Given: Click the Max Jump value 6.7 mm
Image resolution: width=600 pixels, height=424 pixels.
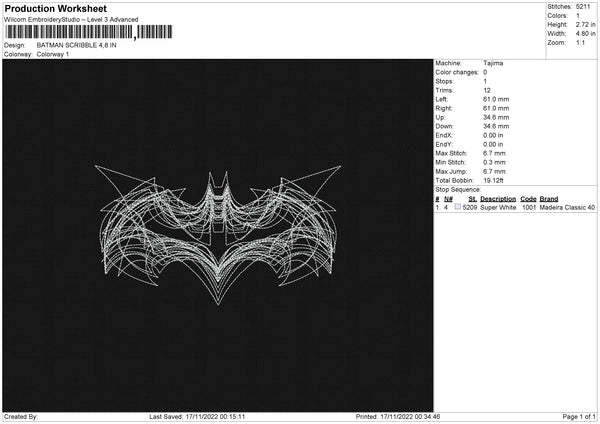Looking at the screenshot, I should click(494, 171).
